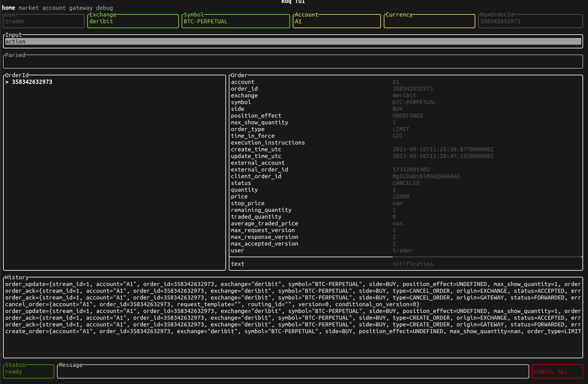This screenshot has height=384, width=588.
Task: Click the CREATE_ORDER origin=EXCHANGE history line
Action: pos(293,318)
